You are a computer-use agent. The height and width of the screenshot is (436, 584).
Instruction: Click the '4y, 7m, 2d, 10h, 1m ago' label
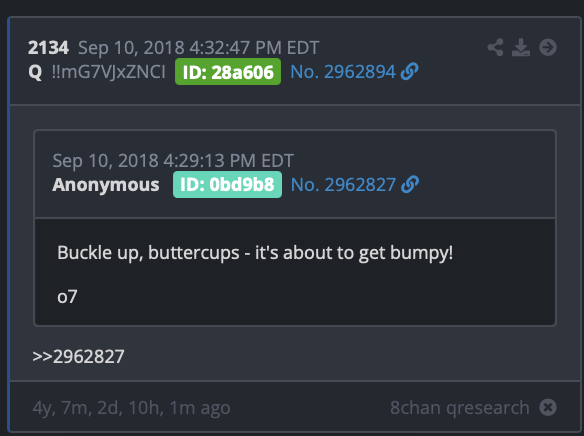(131, 408)
